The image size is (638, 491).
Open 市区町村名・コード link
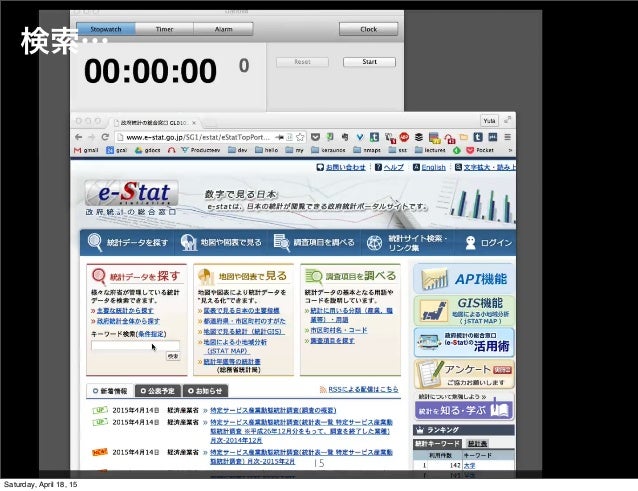coord(339,330)
